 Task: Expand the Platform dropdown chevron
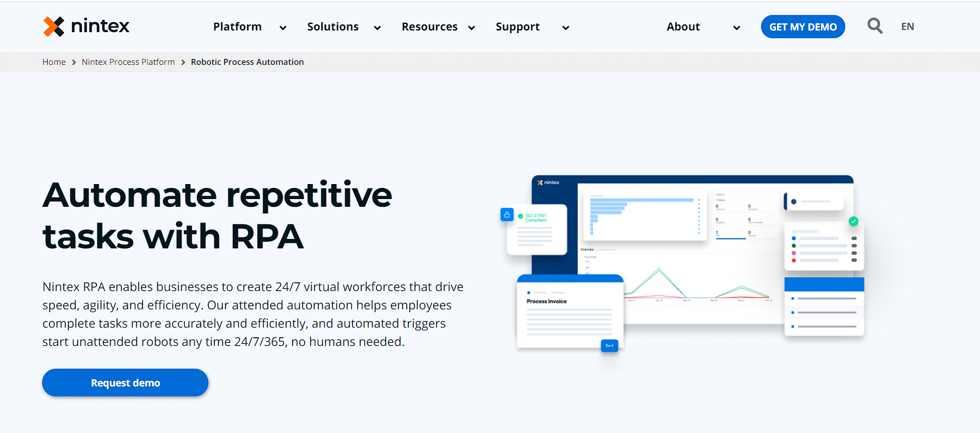(x=283, y=28)
